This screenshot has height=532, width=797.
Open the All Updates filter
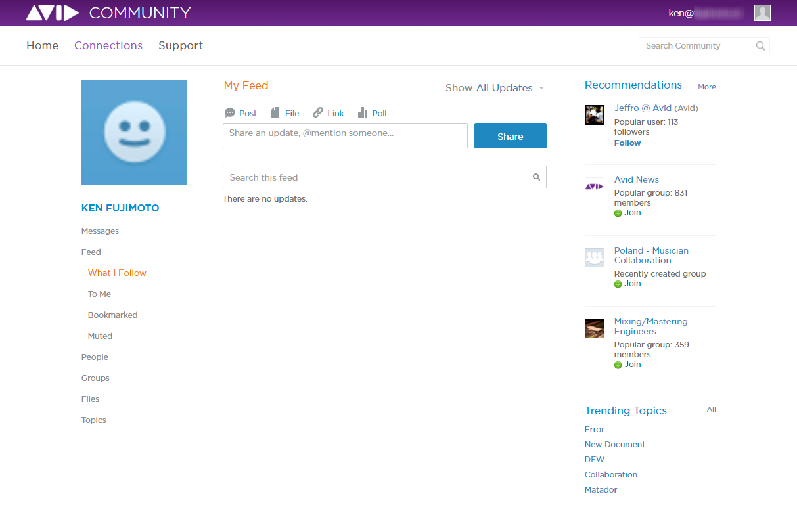[x=505, y=88]
